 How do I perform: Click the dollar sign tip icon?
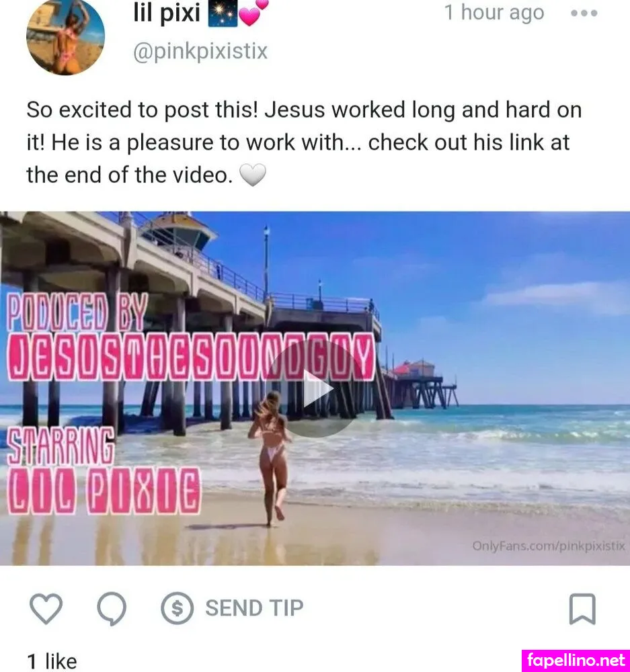pyautogui.click(x=177, y=607)
